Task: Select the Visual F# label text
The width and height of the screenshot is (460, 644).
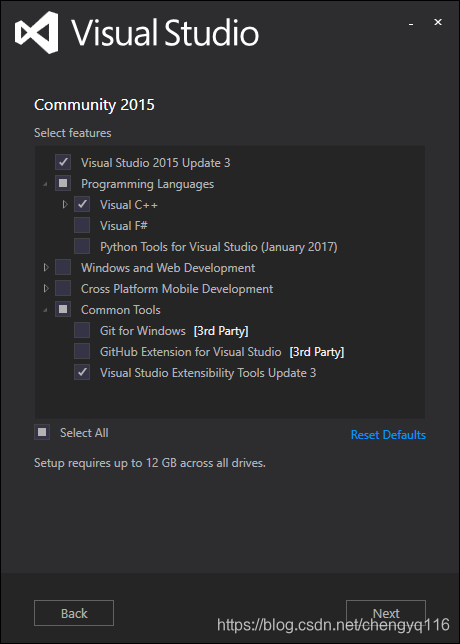Action: (x=124, y=225)
